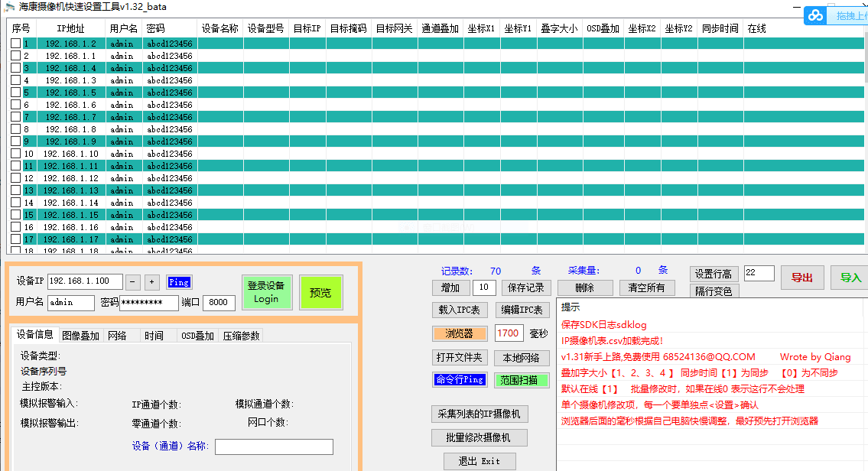The image size is (868, 471).
Task: Click 清空所有 clear all button
Action: (x=646, y=287)
